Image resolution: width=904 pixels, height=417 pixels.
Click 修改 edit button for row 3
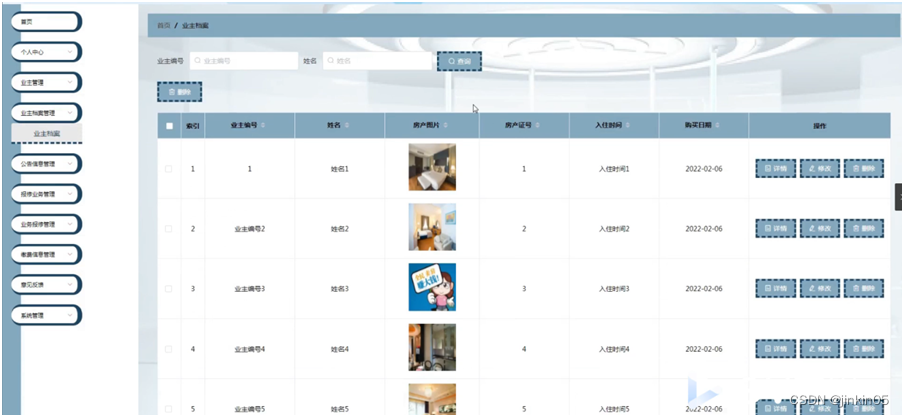(x=820, y=289)
